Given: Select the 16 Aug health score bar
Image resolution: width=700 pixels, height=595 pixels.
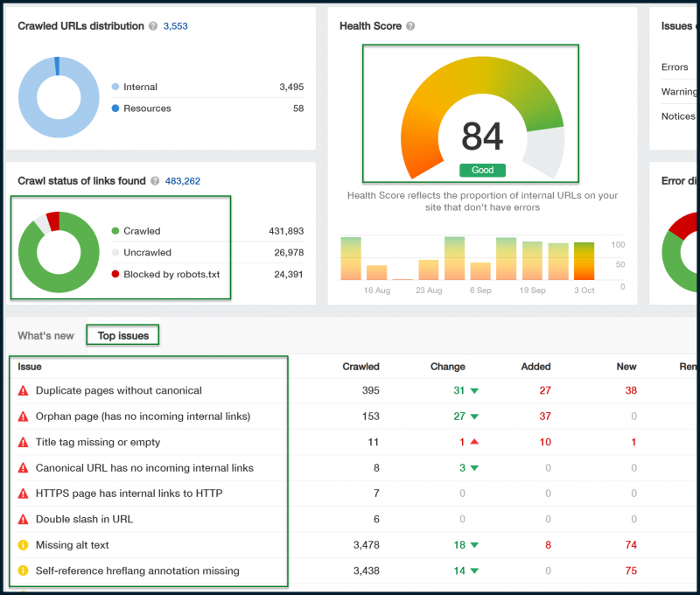Looking at the screenshot, I should (376, 273).
